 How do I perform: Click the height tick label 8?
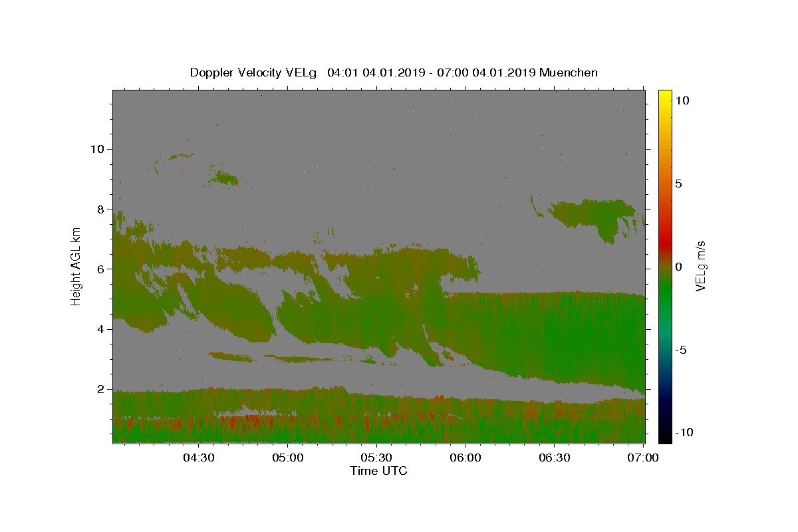[x=101, y=209]
